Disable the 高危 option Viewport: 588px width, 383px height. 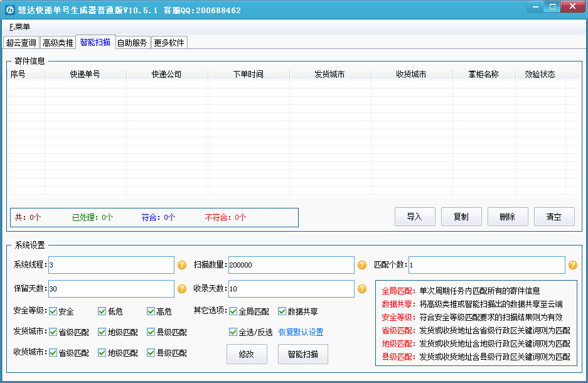pyautogui.click(x=151, y=311)
